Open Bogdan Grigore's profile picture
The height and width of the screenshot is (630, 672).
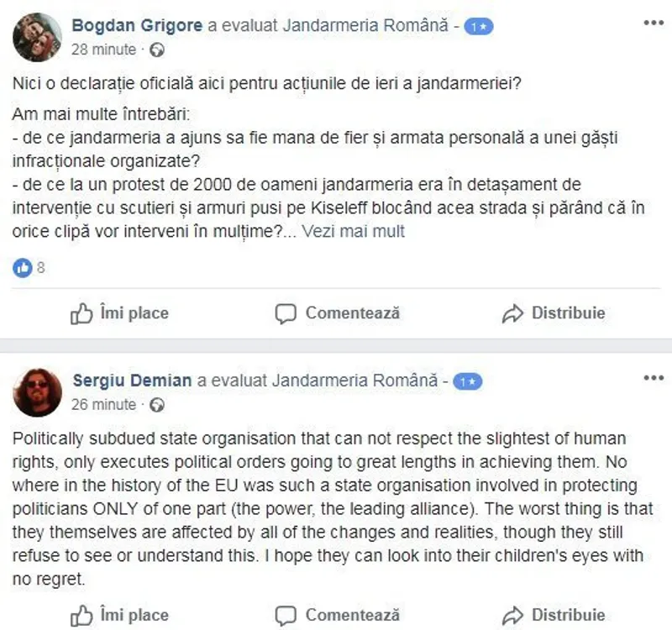[37, 37]
